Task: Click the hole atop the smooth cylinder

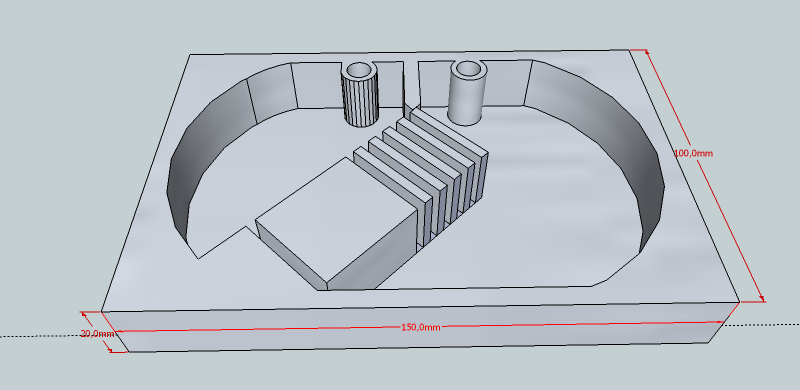Action: (x=466, y=68)
